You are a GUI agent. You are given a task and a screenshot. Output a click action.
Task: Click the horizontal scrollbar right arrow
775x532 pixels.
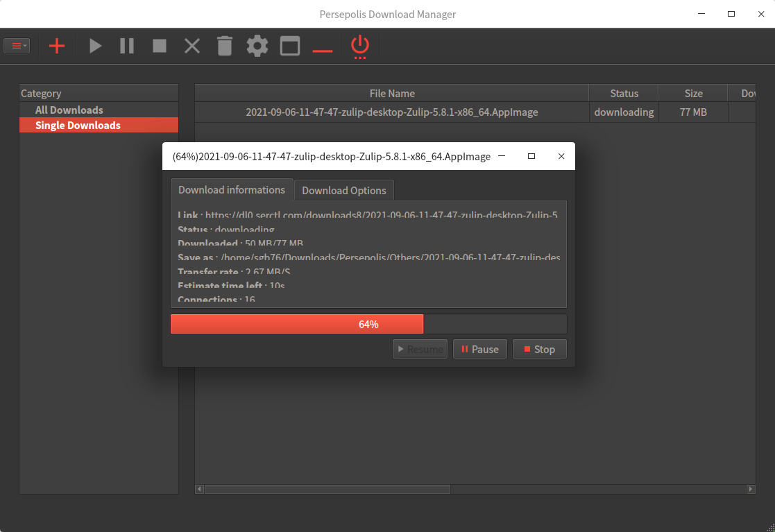click(751, 489)
